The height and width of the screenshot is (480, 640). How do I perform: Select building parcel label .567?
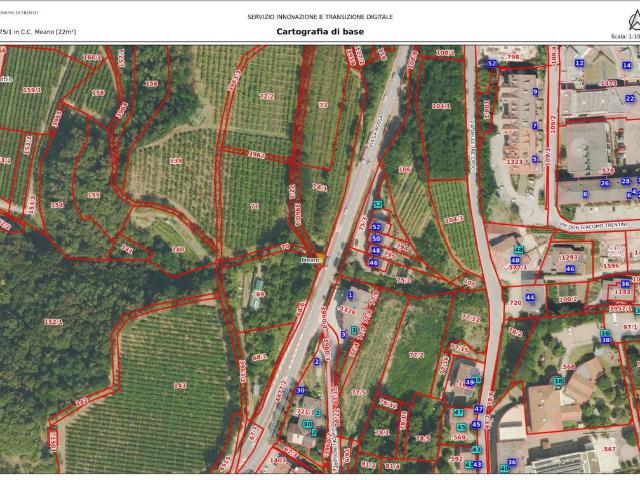point(608,449)
